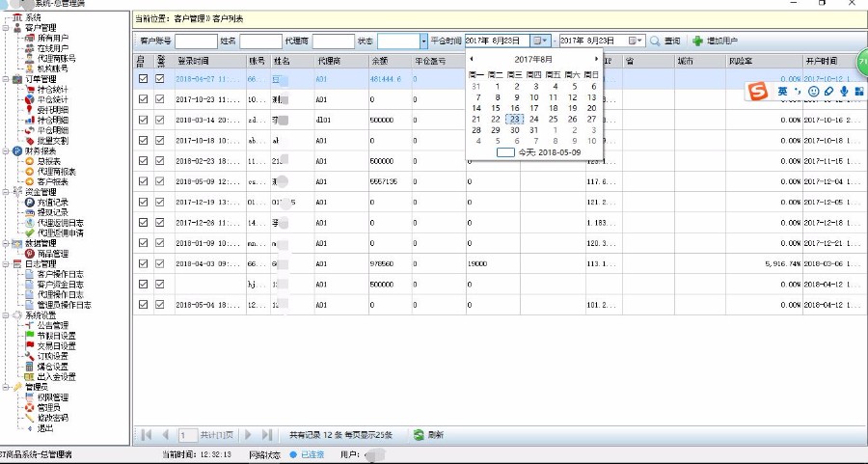This screenshot has height=464, width=868.
Task: Toggle second checkbox in row 2017-12-28
Action: coord(160,222)
